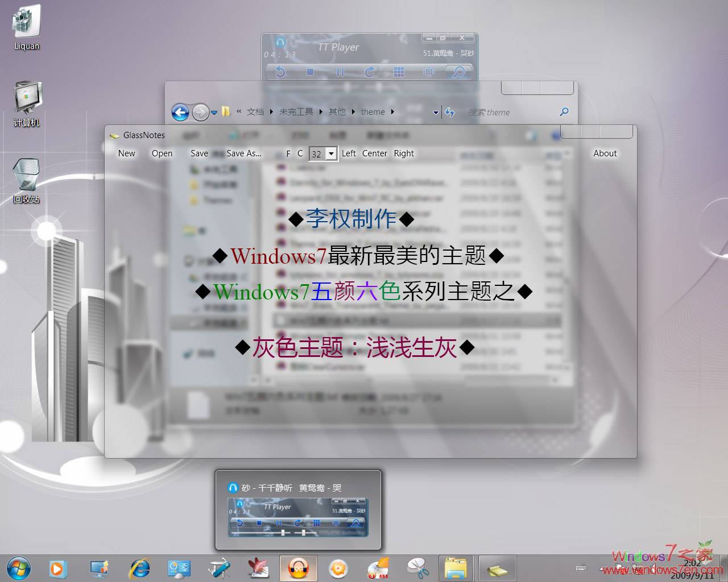Open the Control Panel taskbar icon

click(x=179, y=568)
